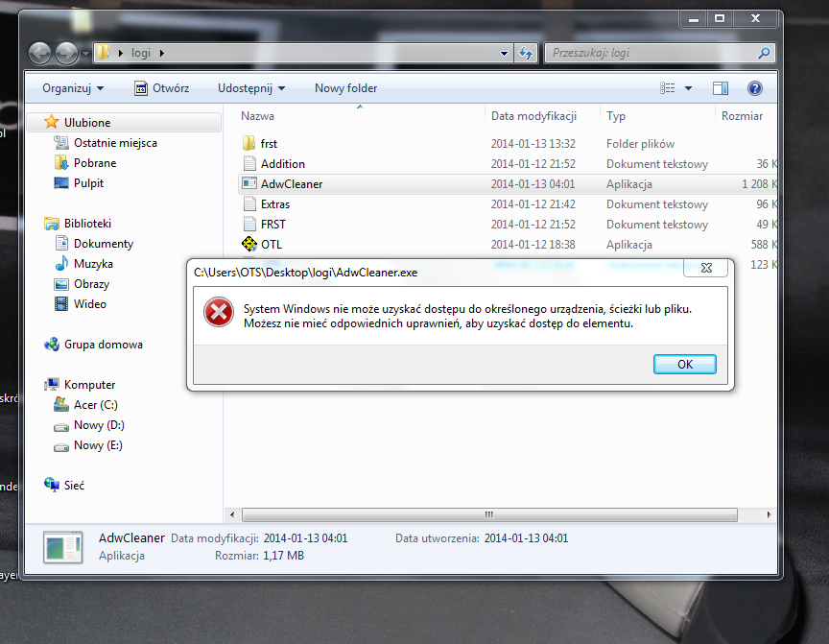Image resolution: width=829 pixels, height=644 pixels.
Task: Select Biblioteki in the navigation pane
Action: [78, 223]
